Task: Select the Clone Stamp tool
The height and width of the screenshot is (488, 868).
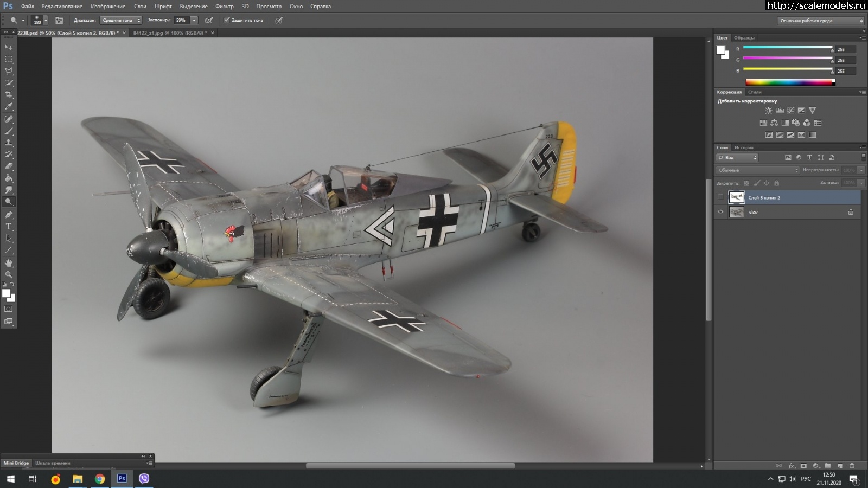Action: 9,143
